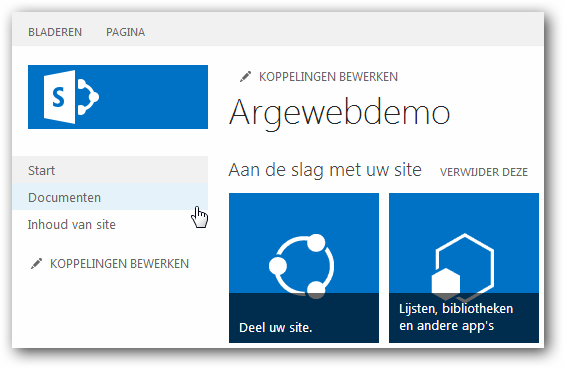The height and width of the screenshot is (368, 564).
Task: Open Documenten in the sidebar navigation
Action: coord(110,197)
